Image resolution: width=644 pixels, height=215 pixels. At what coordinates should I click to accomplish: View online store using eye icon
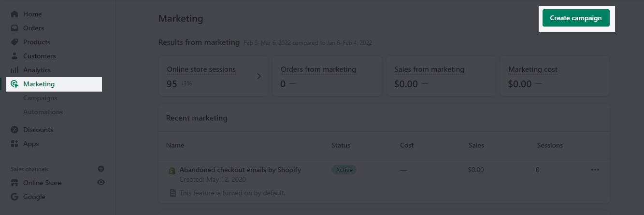click(x=101, y=183)
